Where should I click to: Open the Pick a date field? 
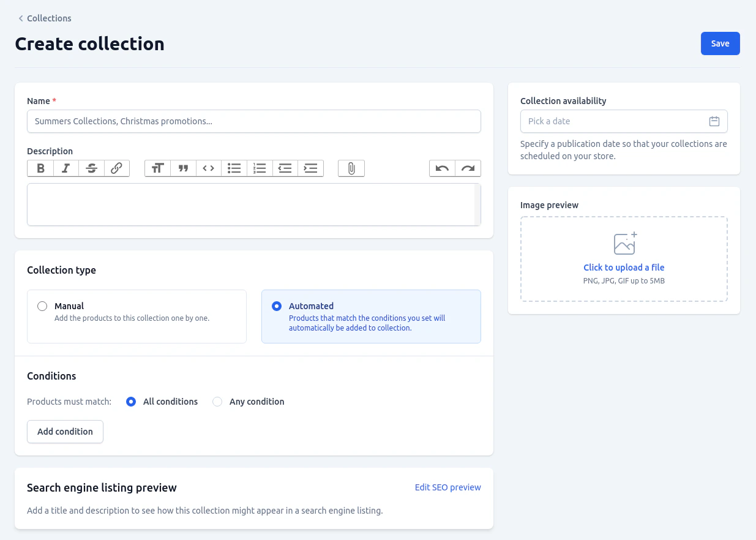point(624,121)
